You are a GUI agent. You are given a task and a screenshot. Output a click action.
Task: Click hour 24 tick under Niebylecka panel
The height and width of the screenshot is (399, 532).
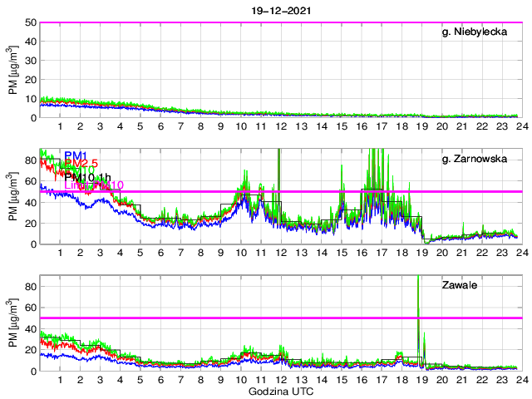[522, 126]
